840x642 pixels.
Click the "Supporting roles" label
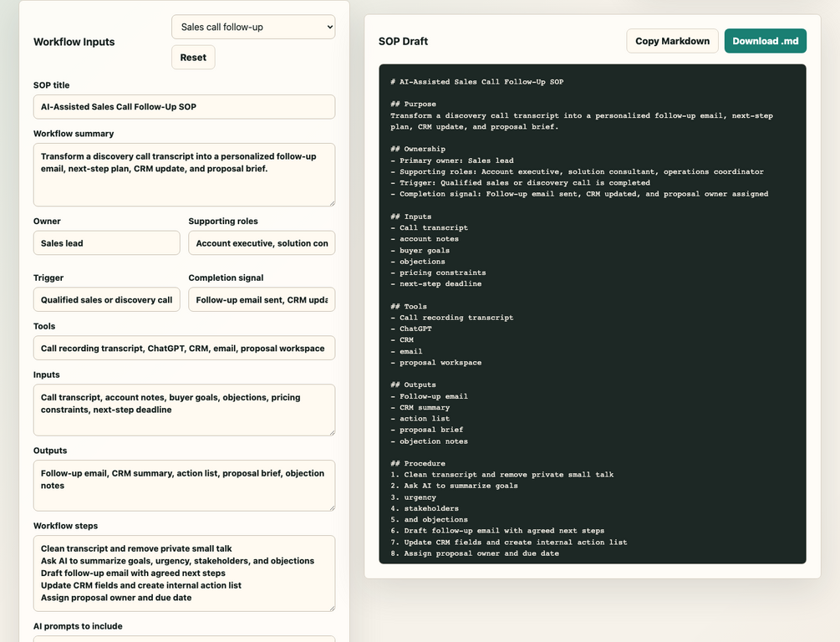coord(223,221)
